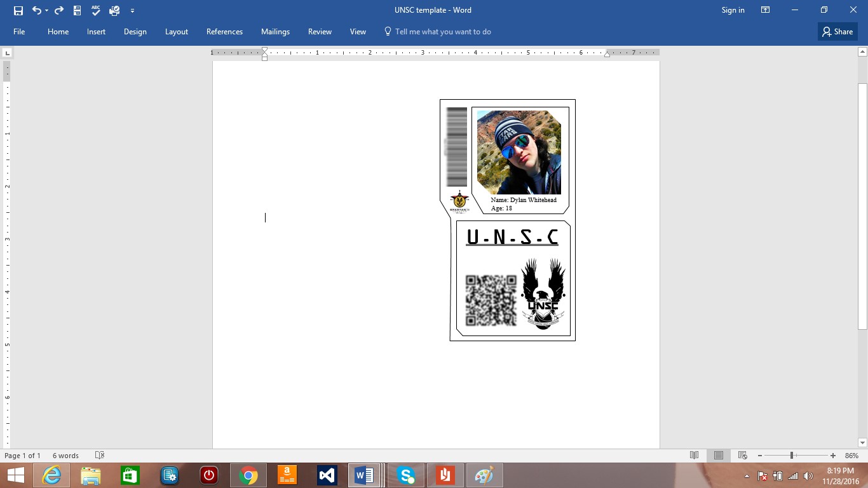Open Google Chrome from the taskbar
Viewport: 868px width, 488px height.
point(248,475)
